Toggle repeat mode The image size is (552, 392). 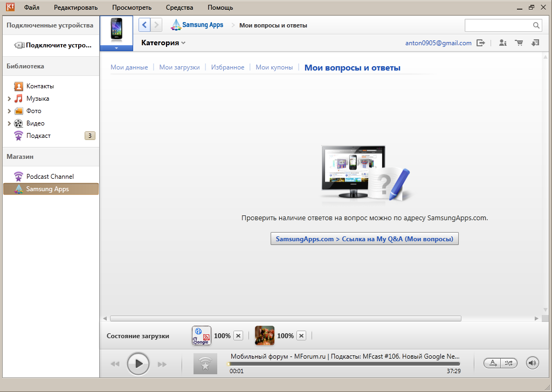493,363
